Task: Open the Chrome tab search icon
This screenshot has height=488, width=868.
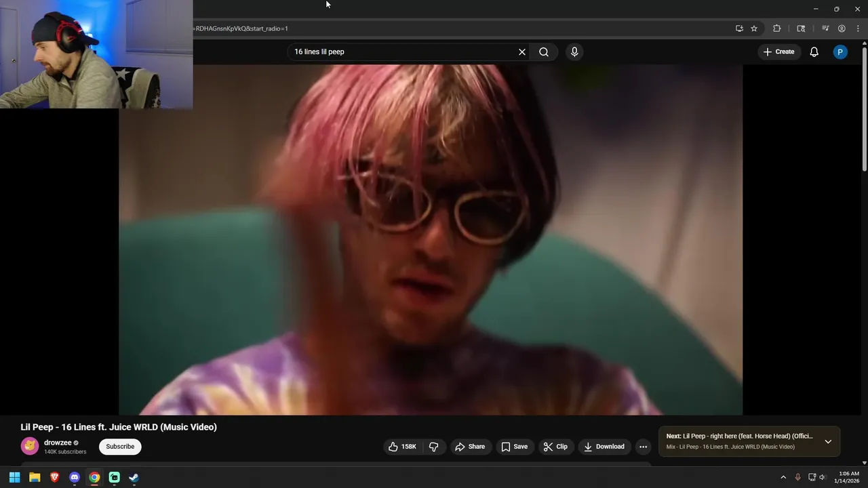Action: click(x=801, y=28)
